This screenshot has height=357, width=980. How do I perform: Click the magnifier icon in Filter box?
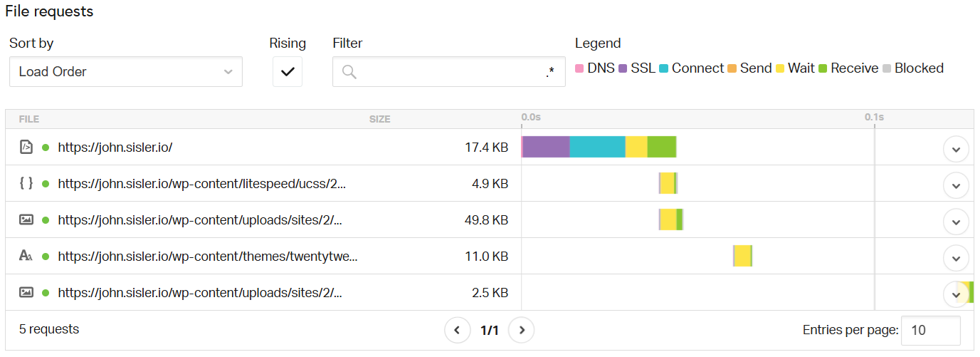click(349, 72)
